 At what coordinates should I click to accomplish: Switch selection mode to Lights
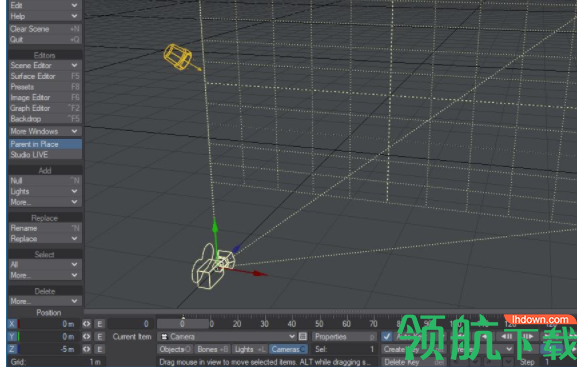tap(250, 349)
